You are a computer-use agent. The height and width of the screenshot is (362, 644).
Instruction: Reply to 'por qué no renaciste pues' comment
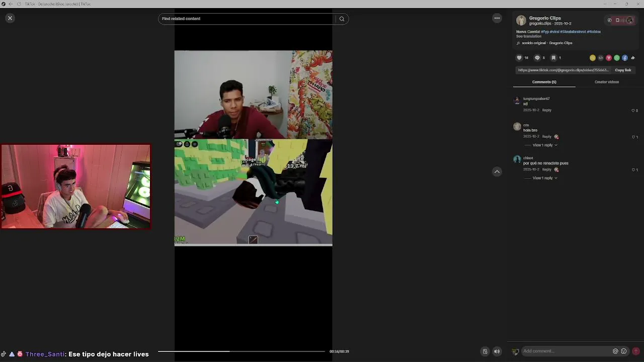[x=547, y=169]
